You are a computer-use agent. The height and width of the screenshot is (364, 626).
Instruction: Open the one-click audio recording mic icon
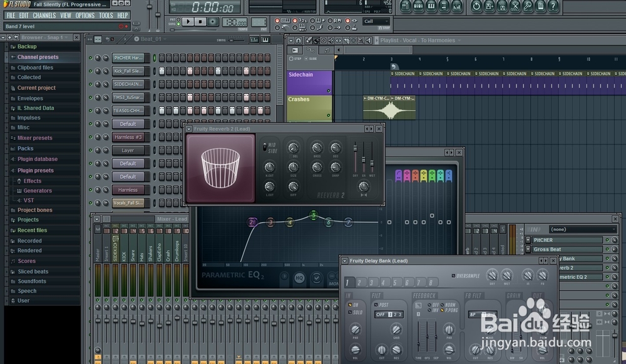point(528,6)
